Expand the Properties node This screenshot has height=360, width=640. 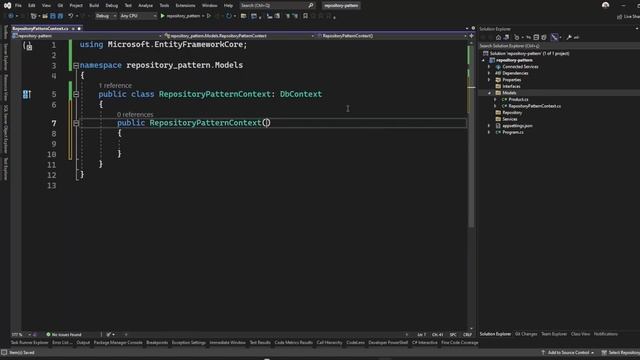(489, 80)
